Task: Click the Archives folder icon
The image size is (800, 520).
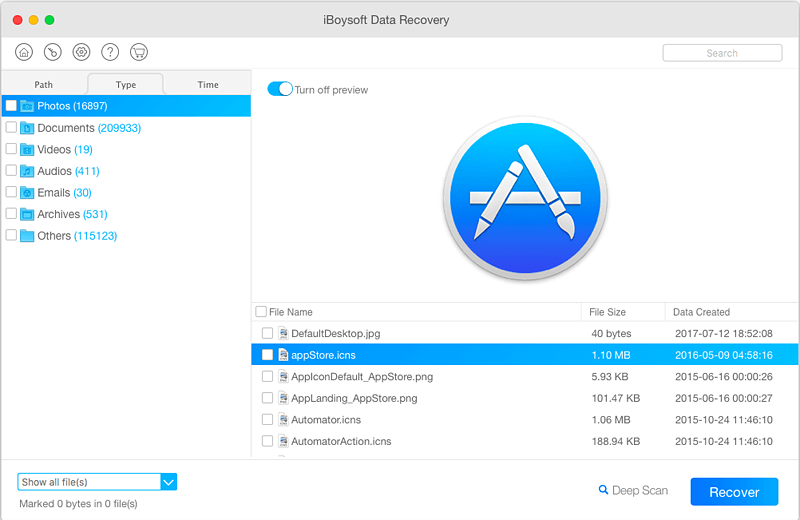Action: [27, 214]
